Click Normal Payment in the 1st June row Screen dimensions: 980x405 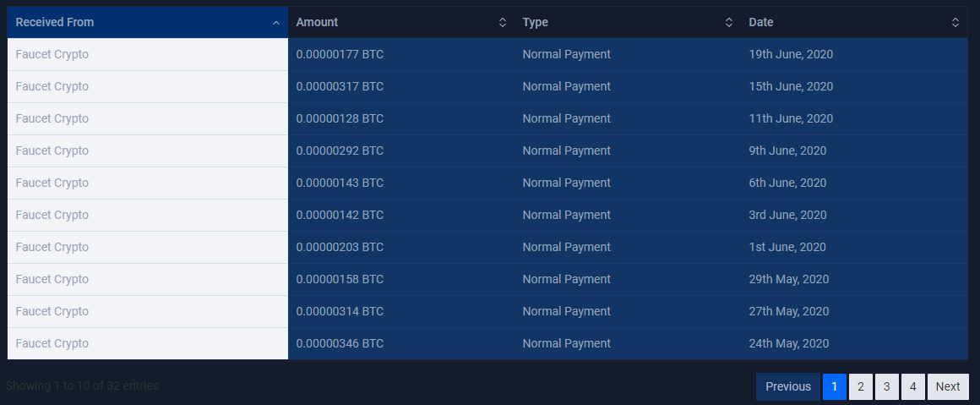566,247
